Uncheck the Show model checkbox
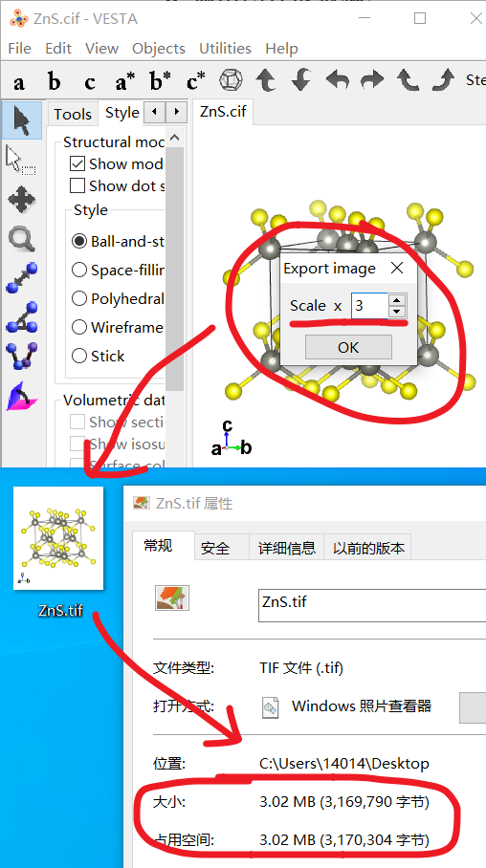This screenshot has height=868, width=486. [x=77, y=163]
